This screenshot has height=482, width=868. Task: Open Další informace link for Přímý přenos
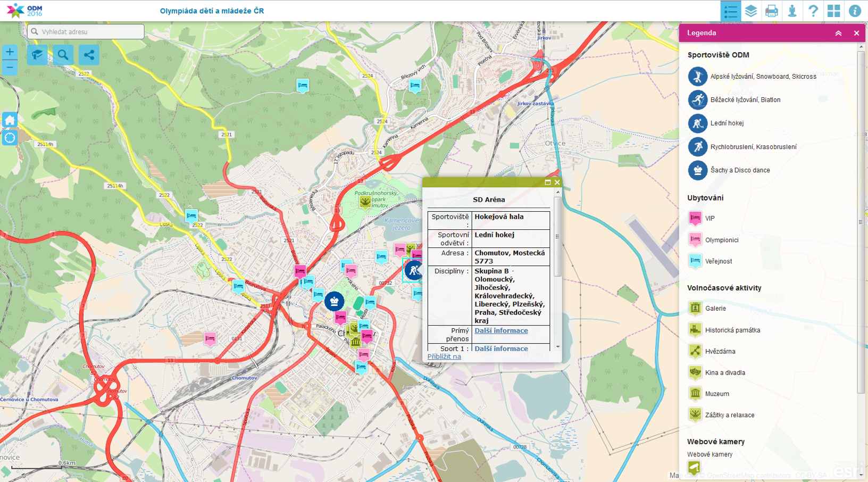click(501, 330)
